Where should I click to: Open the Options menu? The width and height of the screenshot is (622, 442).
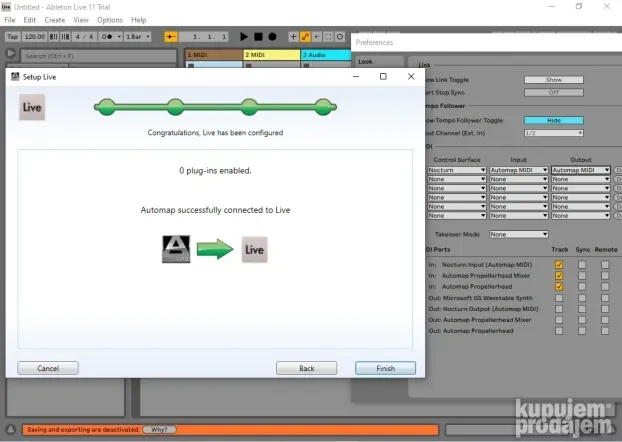tap(110, 20)
